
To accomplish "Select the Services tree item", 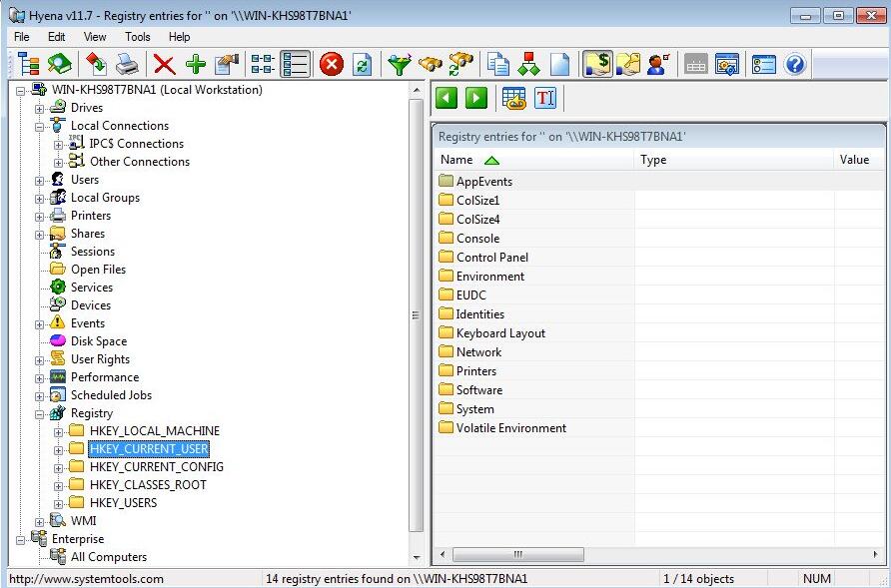I will (92, 288).
